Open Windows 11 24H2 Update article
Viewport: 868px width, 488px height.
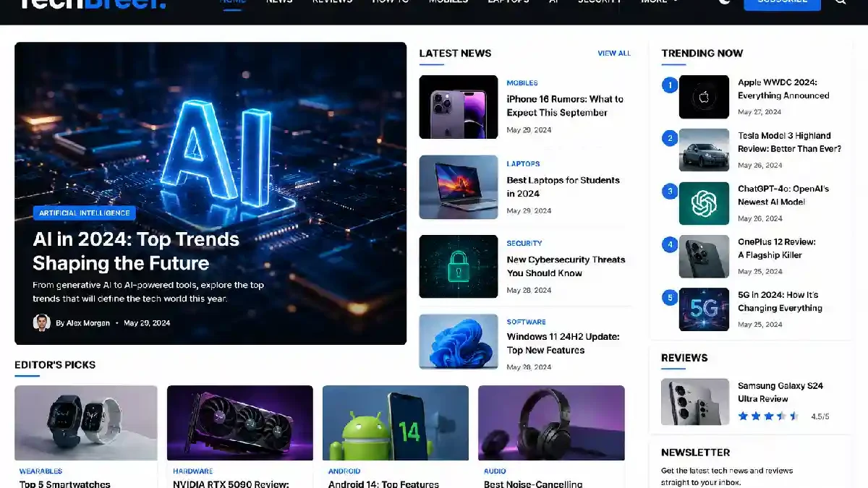coord(563,343)
